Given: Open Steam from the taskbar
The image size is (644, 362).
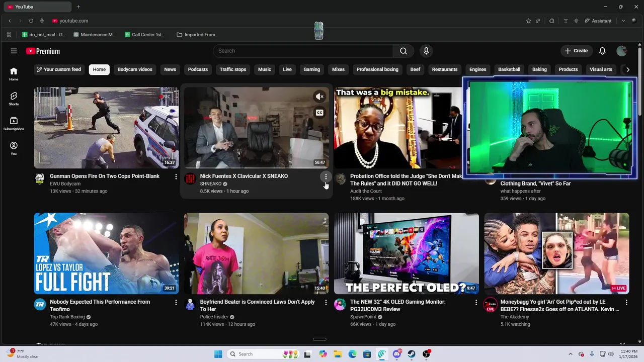Looking at the screenshot, I should click(x=412, y=354).
